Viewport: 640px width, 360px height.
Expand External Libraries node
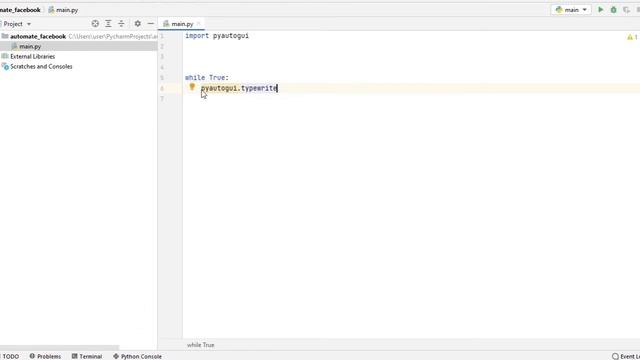click(x=32, y=56)
